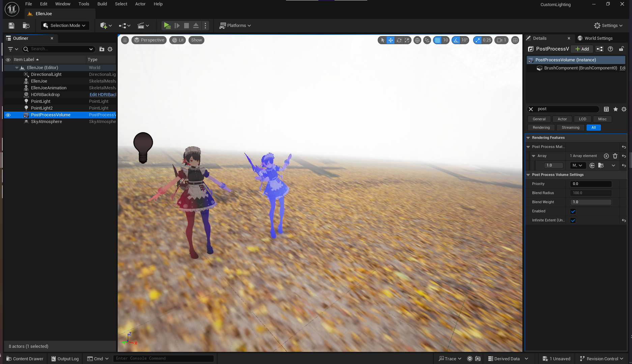Open the camera speed setting
The width and height of the screenshot is (632, 364).
coord(501,40)
